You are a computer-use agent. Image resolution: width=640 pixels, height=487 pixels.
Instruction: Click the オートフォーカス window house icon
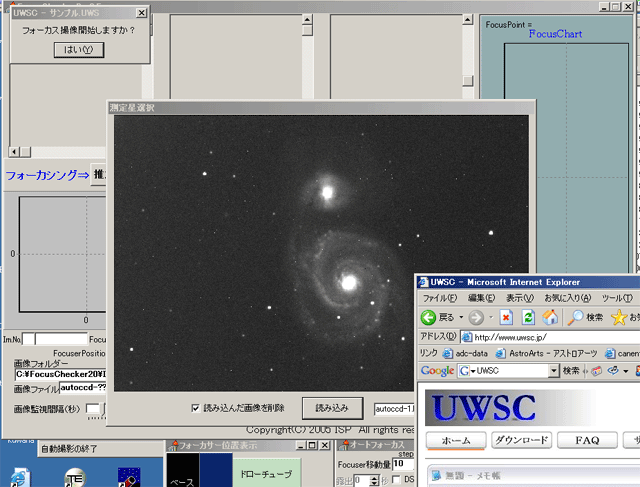[345, 445]
